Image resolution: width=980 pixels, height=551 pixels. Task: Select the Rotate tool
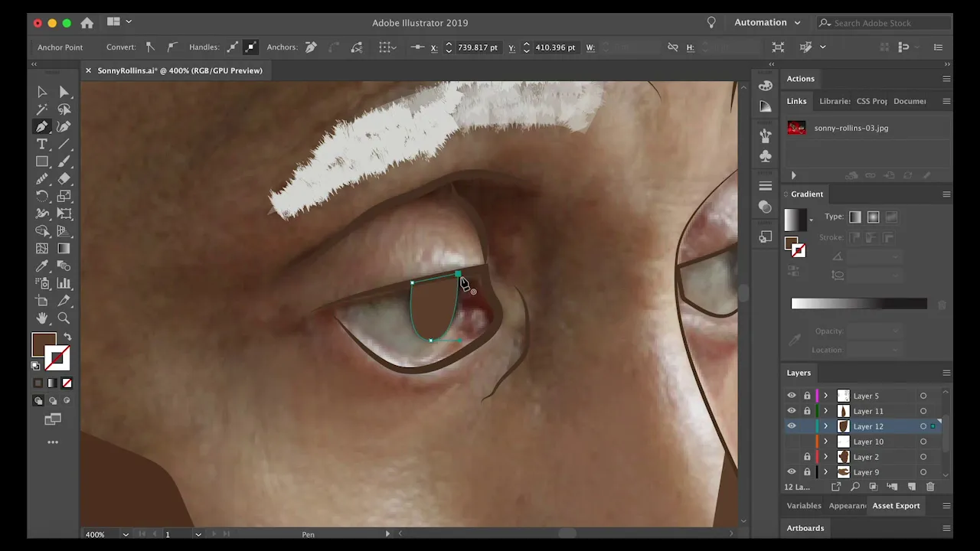coord(42,197)
